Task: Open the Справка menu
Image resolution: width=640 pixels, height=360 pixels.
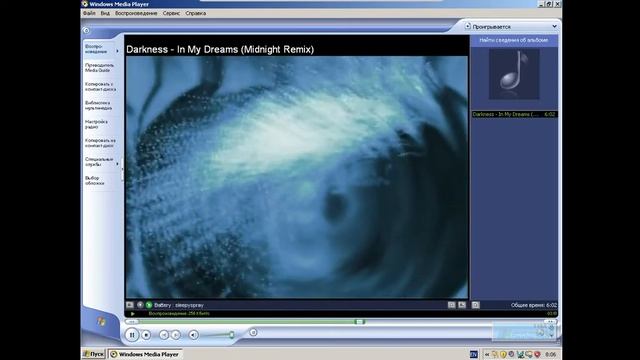Action: [x=196, y=13]
